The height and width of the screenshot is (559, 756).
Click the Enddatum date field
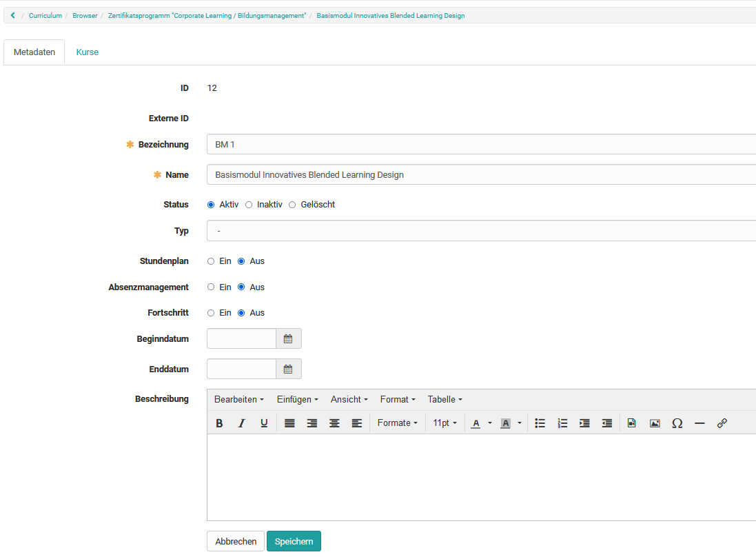point(242,369)
